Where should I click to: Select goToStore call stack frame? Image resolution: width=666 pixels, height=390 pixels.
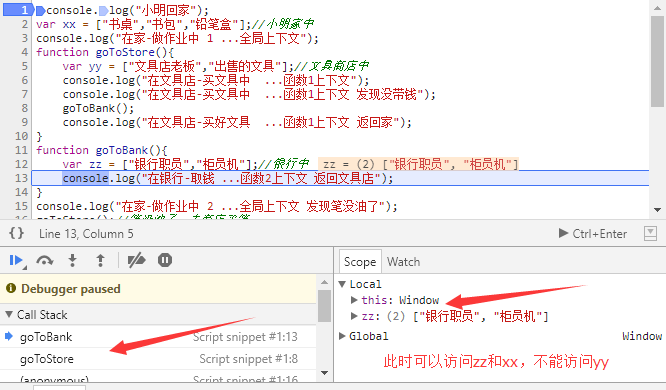[x=158, y=359]
